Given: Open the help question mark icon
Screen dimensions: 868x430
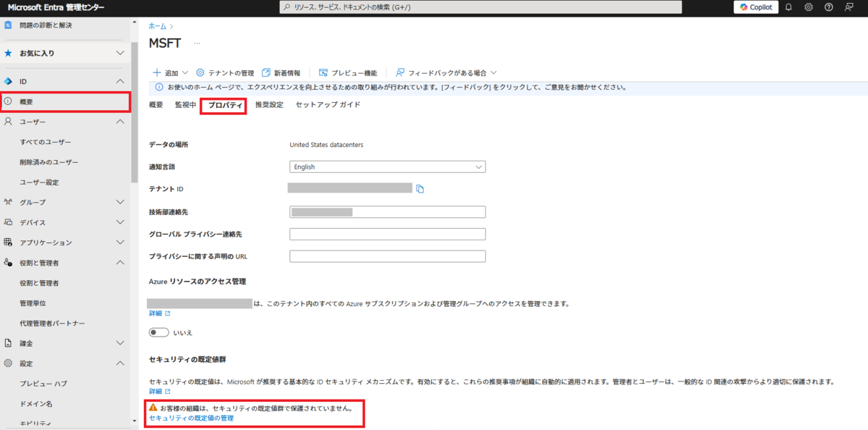Looking at the screenshot, I should coord(829,7).
